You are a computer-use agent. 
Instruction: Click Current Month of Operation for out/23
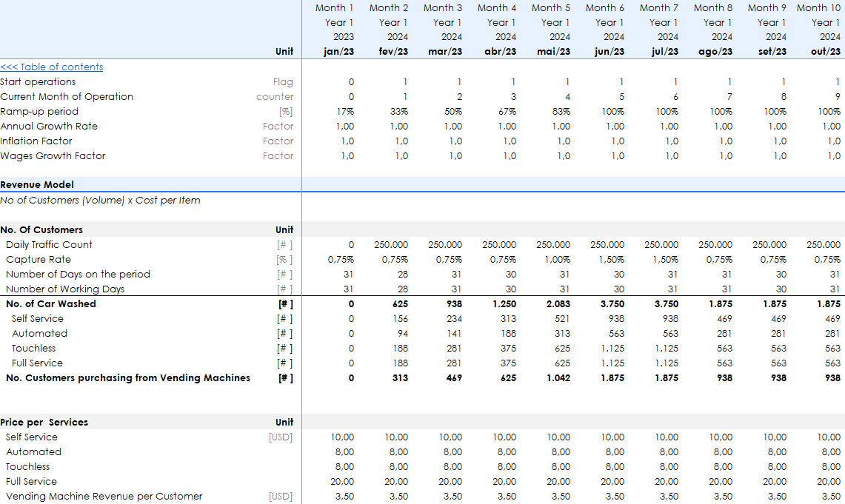click(837, 96)
